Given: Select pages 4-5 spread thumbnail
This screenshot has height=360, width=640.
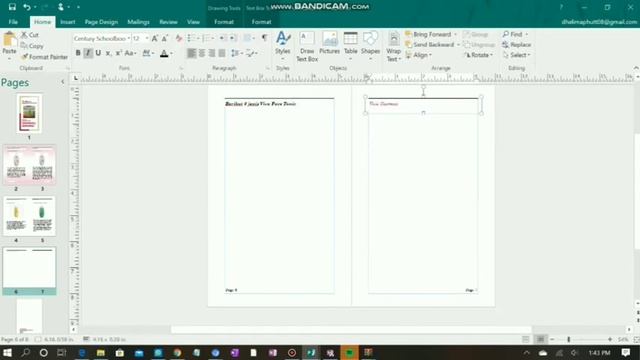Looking at the screenshot, I should [x=29, y=216].
